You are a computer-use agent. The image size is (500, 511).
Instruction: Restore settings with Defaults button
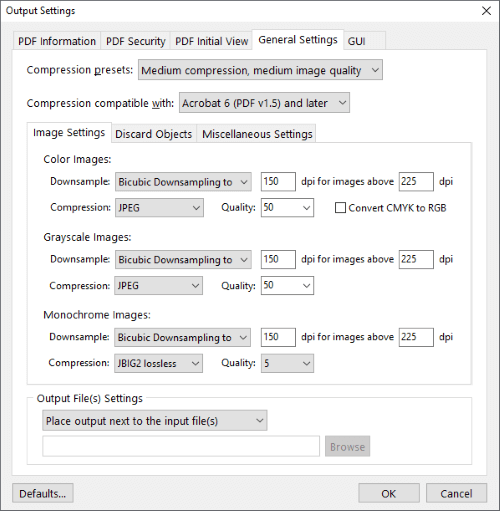coord(43,493)
